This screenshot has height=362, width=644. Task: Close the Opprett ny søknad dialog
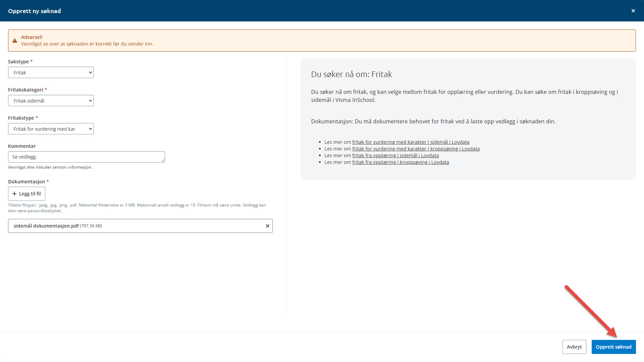tap(633, 11)
